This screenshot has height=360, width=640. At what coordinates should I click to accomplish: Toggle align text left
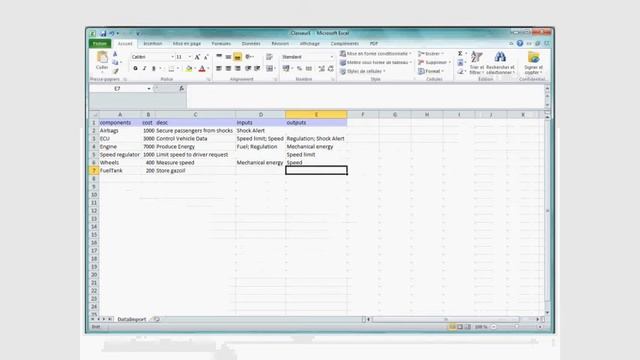coord(219,69)
